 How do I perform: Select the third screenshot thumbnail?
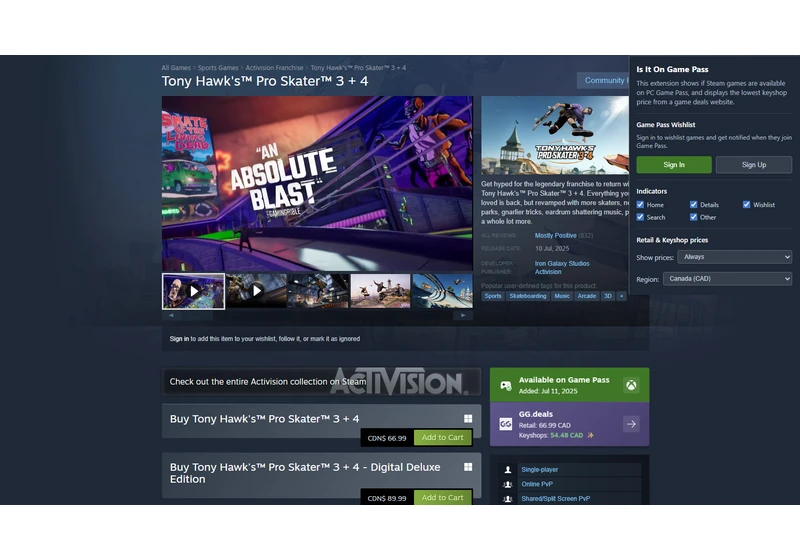coord(318,291)
